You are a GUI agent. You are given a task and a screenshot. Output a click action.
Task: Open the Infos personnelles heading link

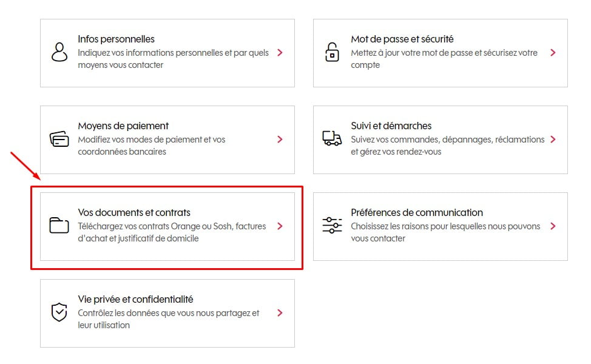(116, 39)
